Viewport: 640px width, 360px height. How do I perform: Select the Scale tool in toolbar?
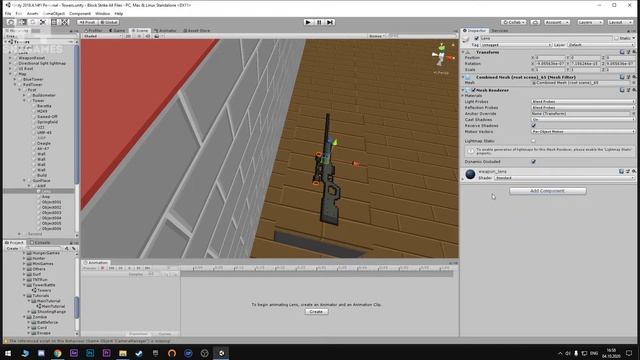(x=43, y=22)
